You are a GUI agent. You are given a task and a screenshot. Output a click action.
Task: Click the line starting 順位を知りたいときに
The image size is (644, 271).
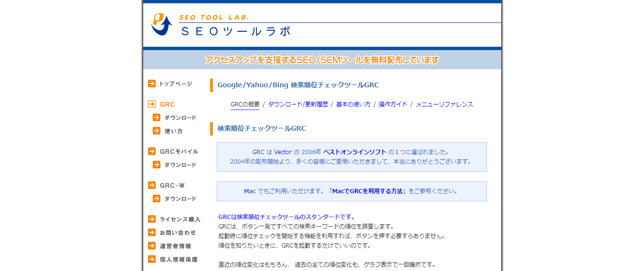(x=295, y=245)
